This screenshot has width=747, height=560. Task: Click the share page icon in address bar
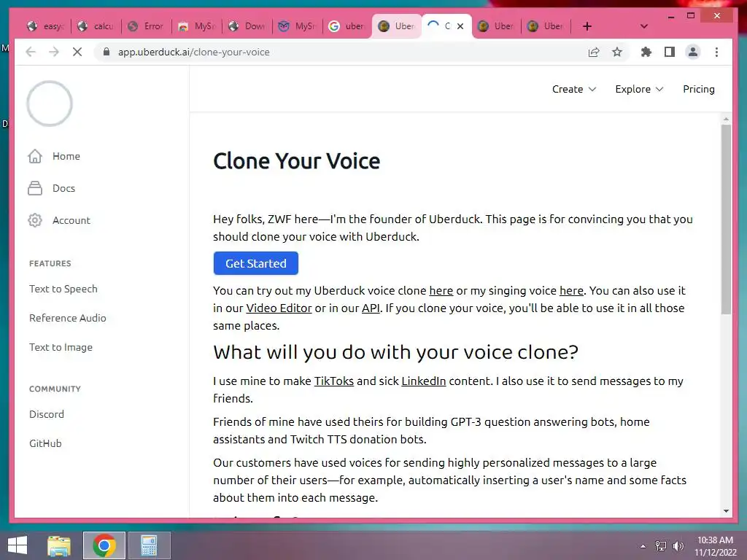(594, 52)
